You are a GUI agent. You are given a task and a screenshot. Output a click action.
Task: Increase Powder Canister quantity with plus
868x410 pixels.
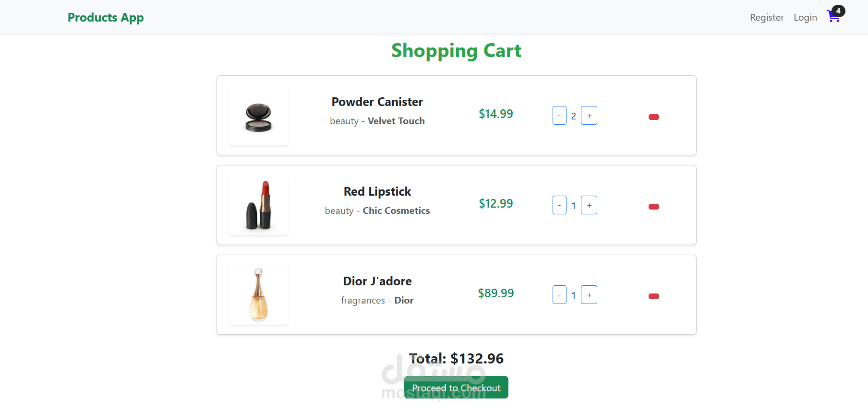[589, 116]
